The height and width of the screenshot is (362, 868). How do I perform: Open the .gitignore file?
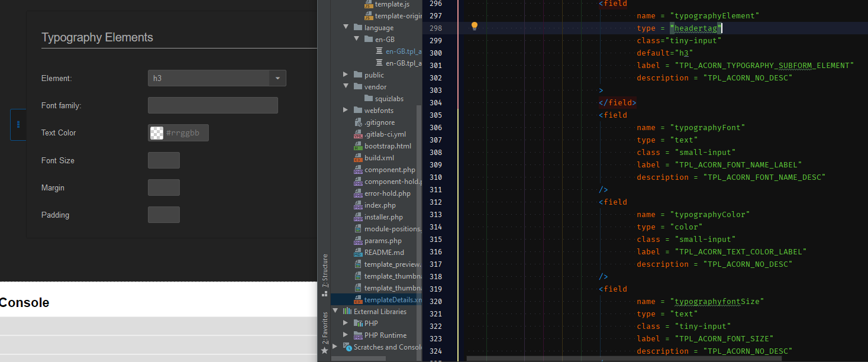tap(379, 122)
